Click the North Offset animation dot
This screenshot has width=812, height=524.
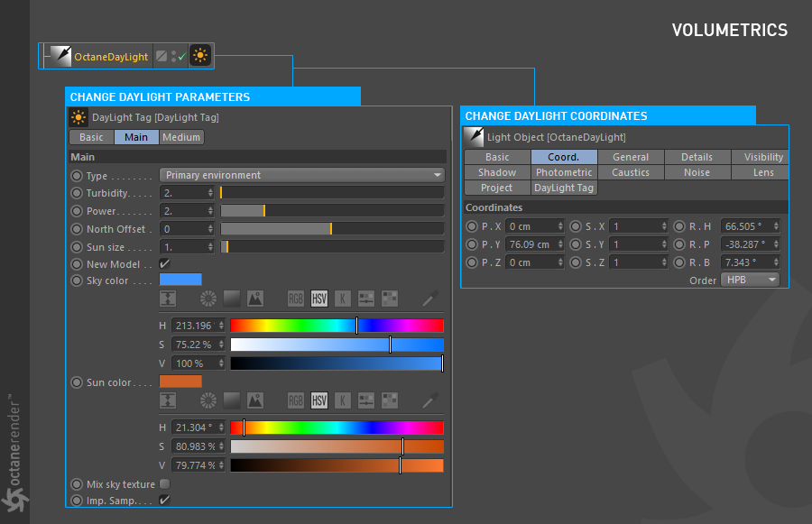click(77, 229)
